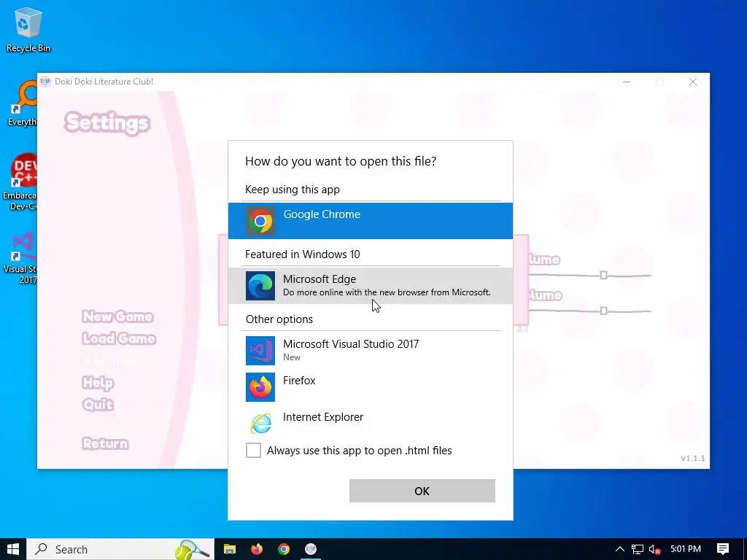Launch Visual Studio 2017 desktop shortcut
747x560 pixels.
pyautogui.click(x=20, y=258)
